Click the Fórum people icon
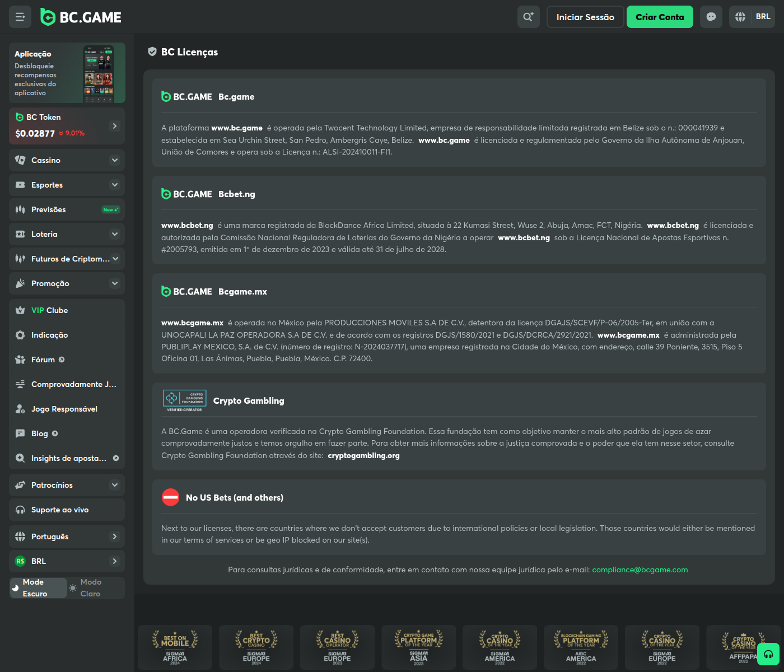 pos(20,360)
